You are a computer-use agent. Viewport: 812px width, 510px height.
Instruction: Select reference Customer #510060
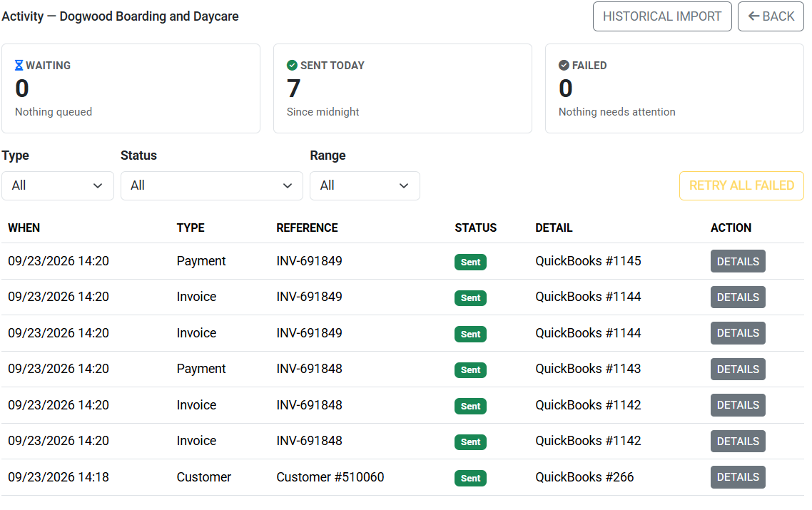coord(330,477)
